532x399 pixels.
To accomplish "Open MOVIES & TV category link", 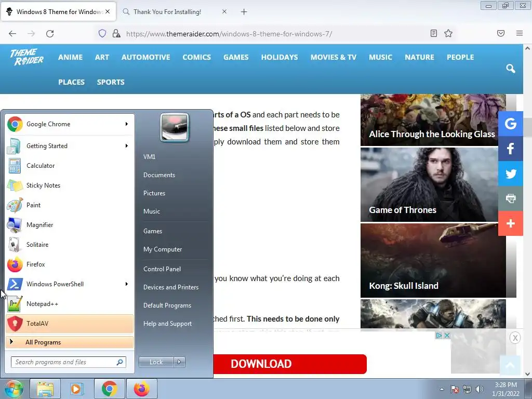I will tap(333, 57).
